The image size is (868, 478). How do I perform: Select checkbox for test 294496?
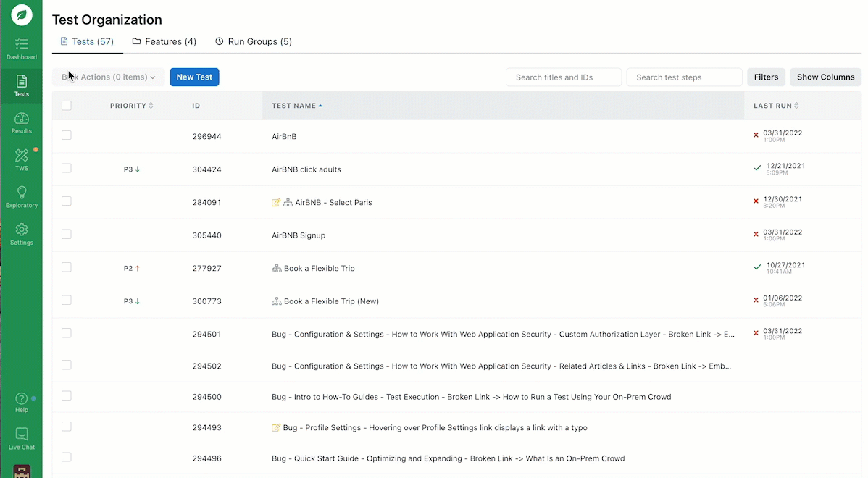pos(67,457)
